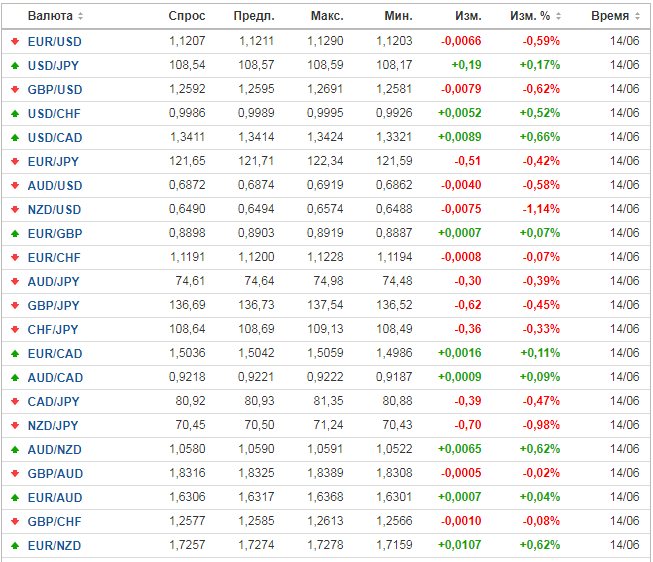This screenshot has width=653, height=562.
Task: Click the green up arrow beside USD/JPY
Action: point(15,65)
